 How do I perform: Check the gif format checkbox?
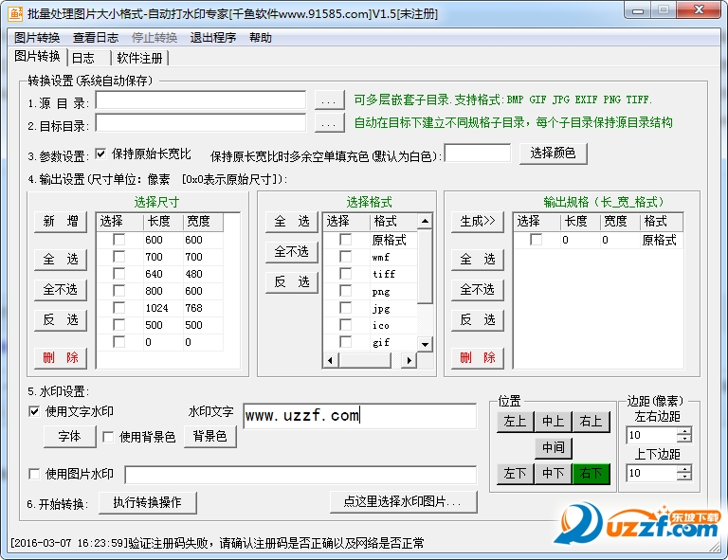(x=345, y=342)
